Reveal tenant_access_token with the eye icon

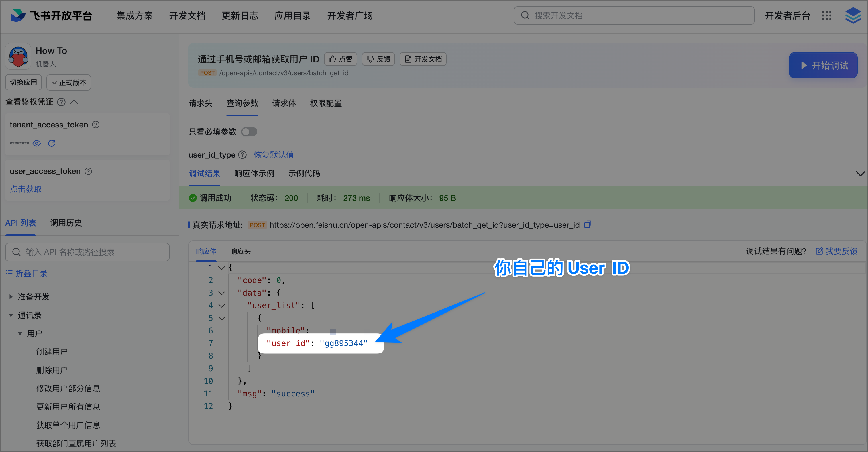36,143
